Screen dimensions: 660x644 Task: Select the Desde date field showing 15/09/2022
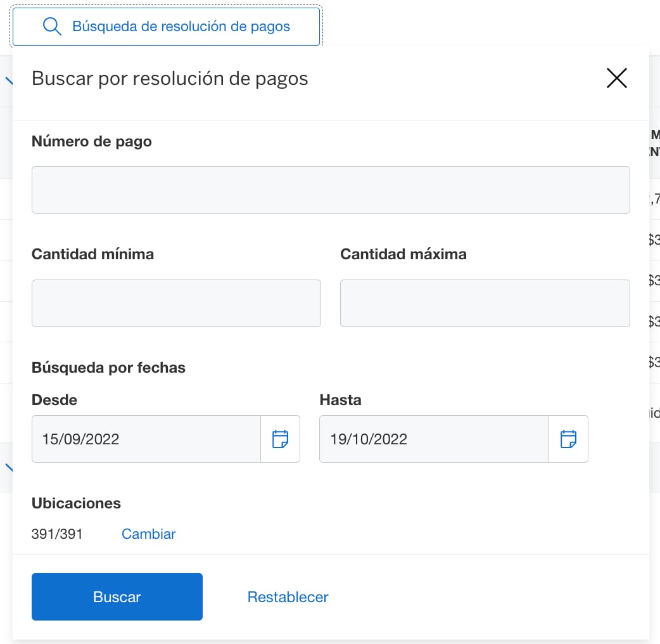146,439
